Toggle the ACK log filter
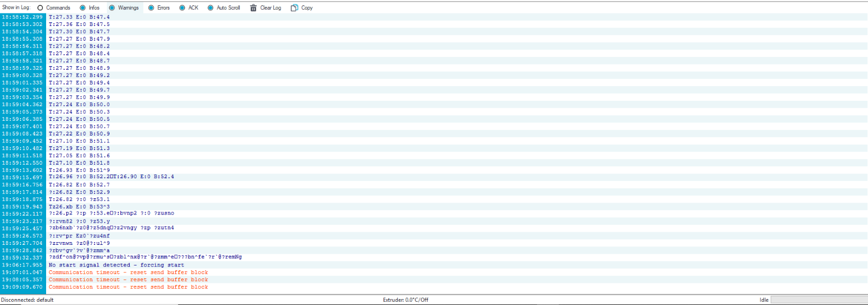 coord(189,8)
